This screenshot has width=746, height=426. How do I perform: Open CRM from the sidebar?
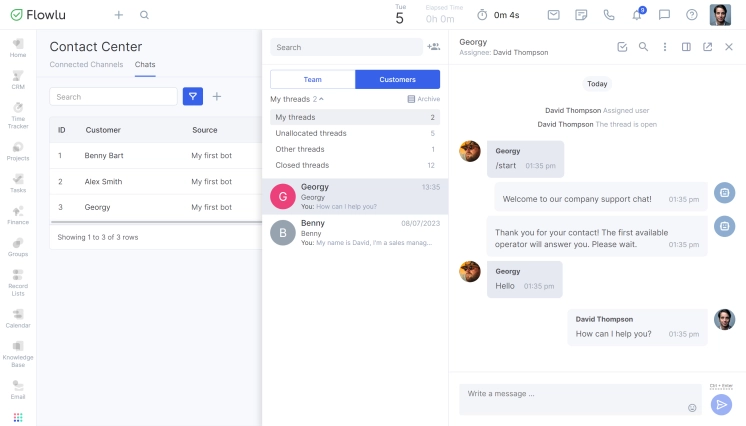18,79
